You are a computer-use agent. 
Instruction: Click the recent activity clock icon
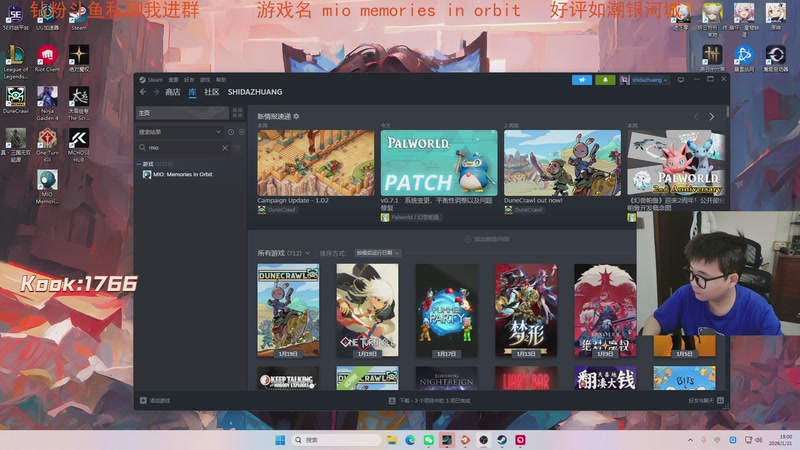pyautogui.click(x=231, y=132)
